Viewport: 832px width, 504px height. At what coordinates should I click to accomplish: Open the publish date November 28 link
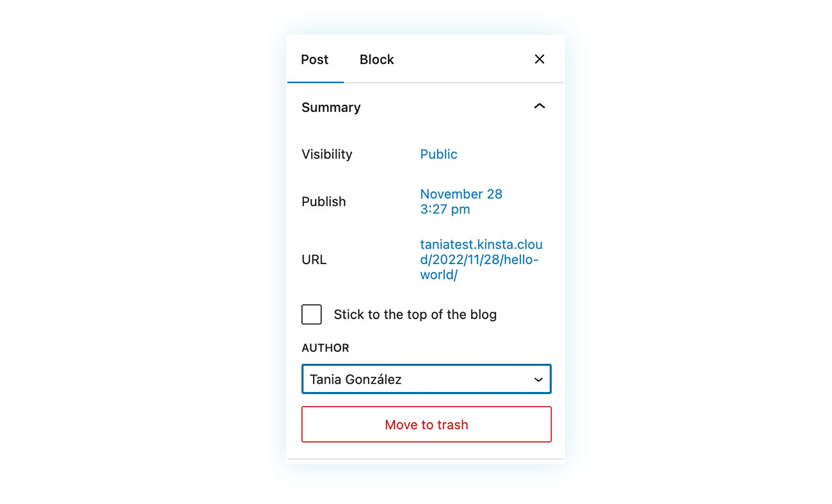click(461, 194)
